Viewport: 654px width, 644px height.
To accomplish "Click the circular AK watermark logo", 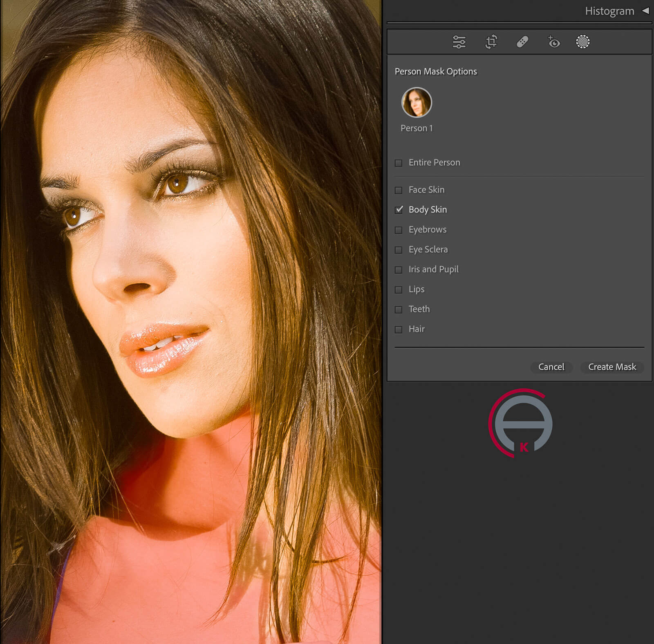I will coord(521,423).
